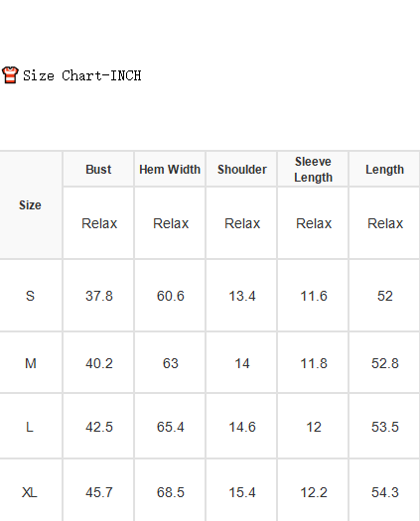Screen dimensions: 420x521
Task: Click the S size row label
Action: [x=30, y=296]
